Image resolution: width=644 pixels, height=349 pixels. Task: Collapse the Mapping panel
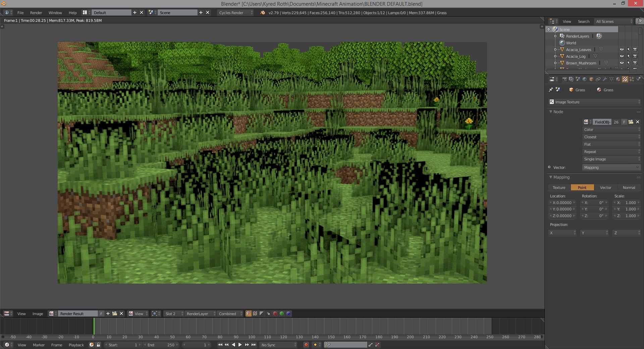pyautogui.click(x=551, y=177)
